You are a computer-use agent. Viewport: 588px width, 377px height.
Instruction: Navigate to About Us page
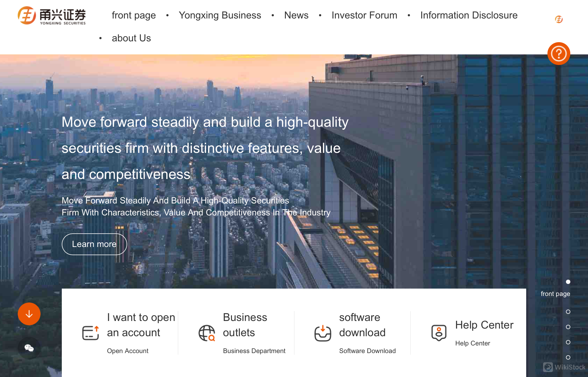pyautogui.click(x=131, y=38)
